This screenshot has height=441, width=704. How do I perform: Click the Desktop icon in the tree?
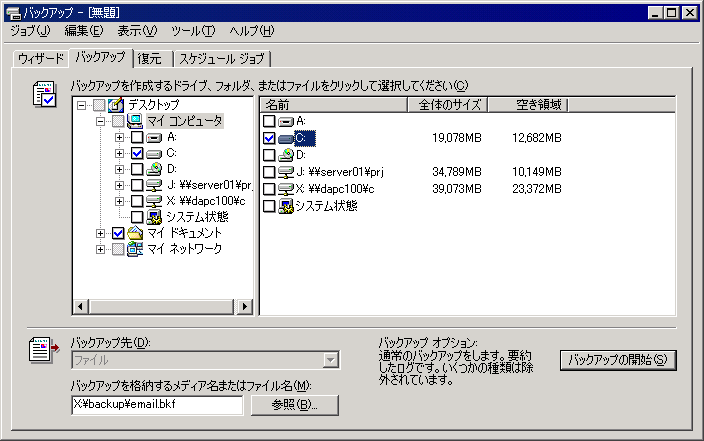[116, 105]
